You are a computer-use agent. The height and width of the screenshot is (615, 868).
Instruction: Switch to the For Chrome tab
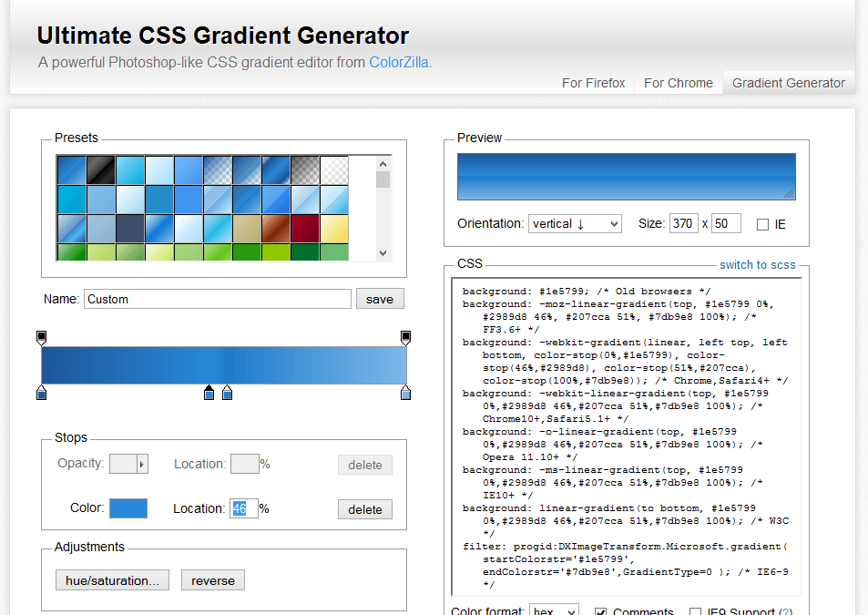[678, 83]
